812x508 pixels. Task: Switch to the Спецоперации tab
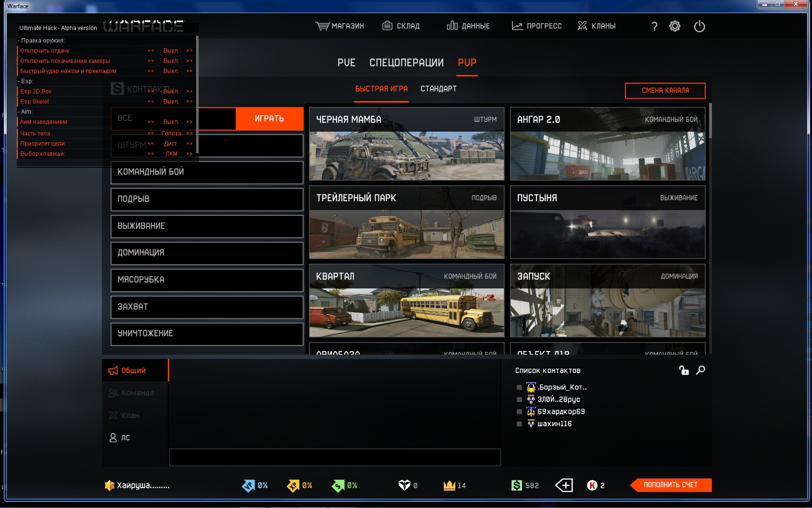pos(406,63)
